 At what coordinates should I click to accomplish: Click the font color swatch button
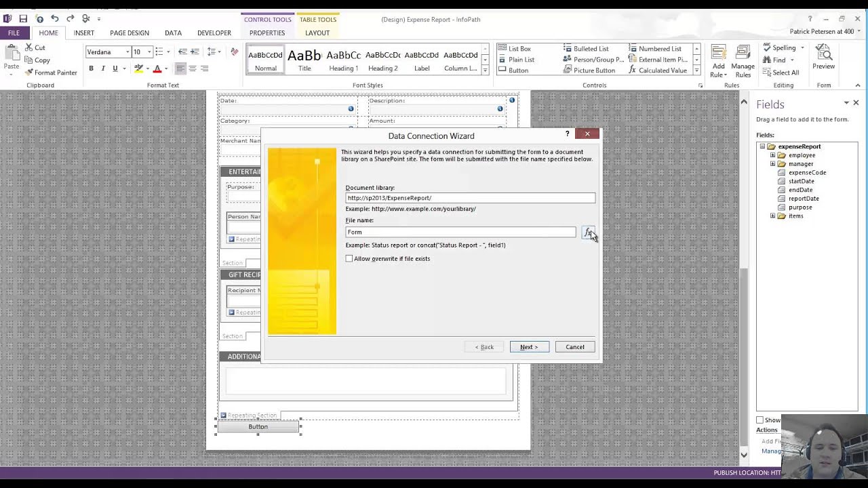click(157, 68)
